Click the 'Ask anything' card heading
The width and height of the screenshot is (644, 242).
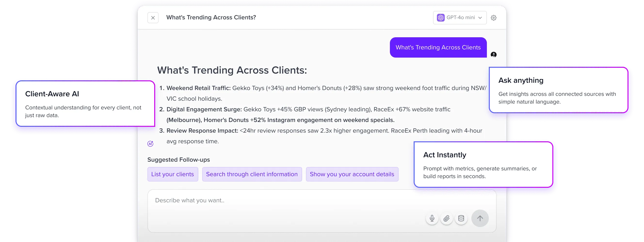click(x=521, y=80)
